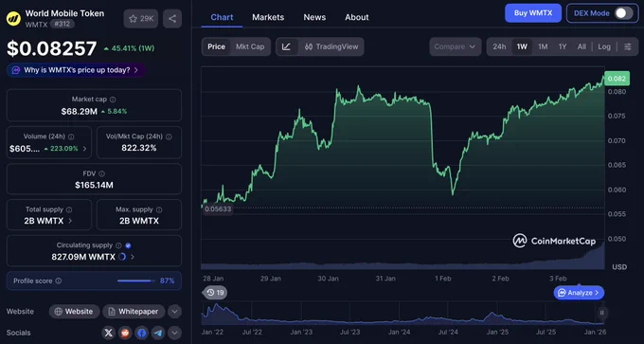Screen dimensions: 644x344
Task: Expand more socials chevron
Action: (174, 333)
